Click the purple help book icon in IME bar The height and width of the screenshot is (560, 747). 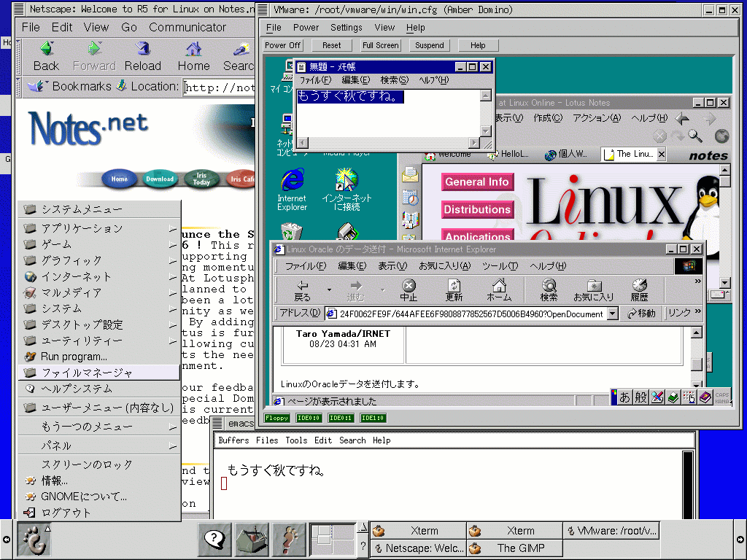705,397
